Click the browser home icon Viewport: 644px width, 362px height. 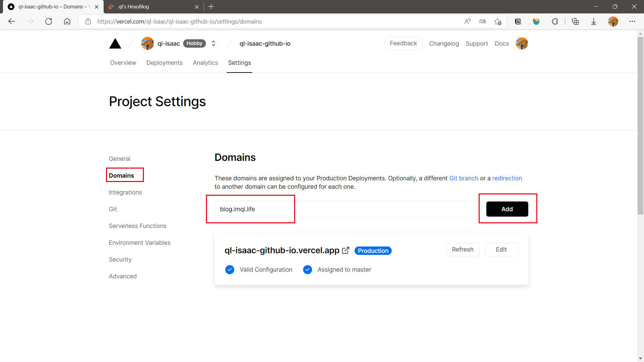[x=67, y=21]
